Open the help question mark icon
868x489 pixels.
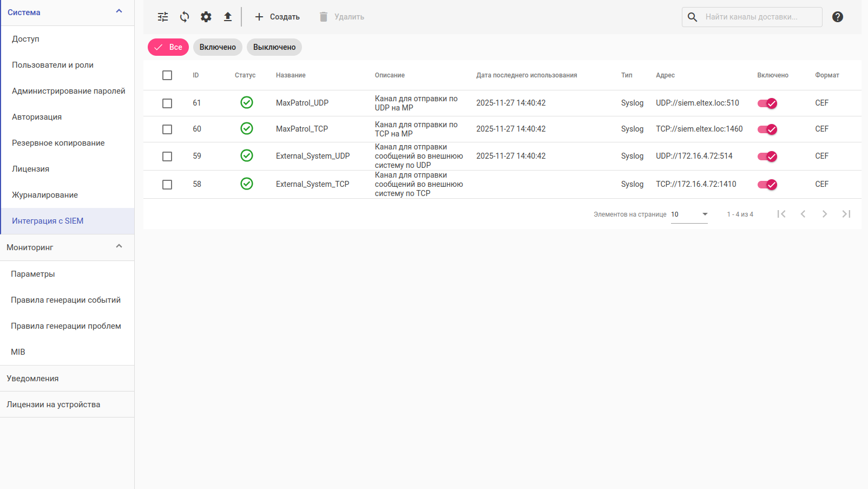(x=838, y=17)
